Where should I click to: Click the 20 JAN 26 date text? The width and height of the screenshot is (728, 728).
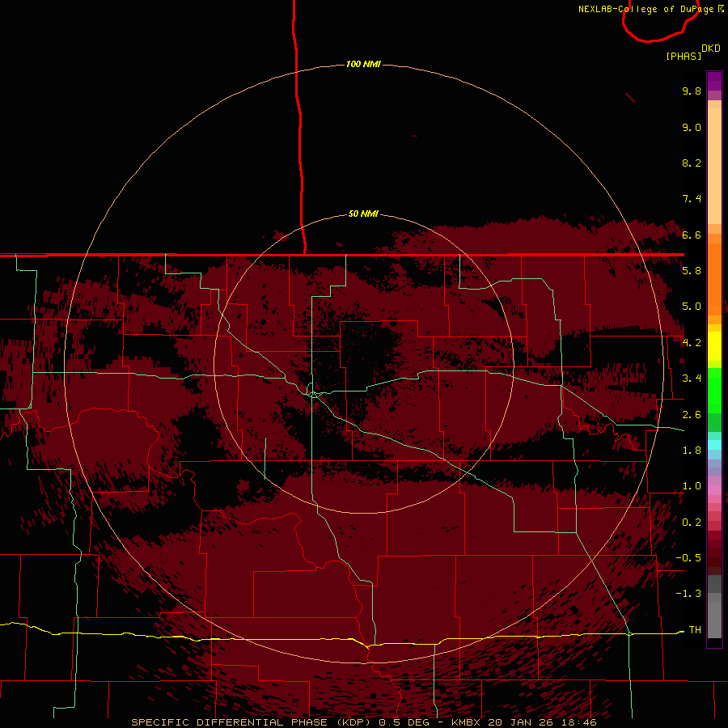click(522, 722)
